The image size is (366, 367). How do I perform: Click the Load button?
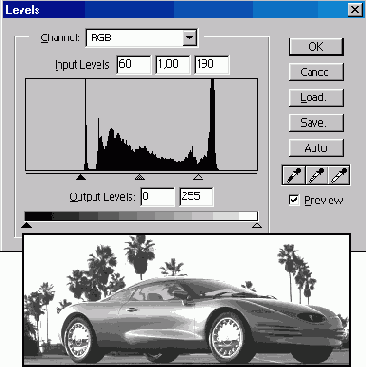click(x=316, y=97)
